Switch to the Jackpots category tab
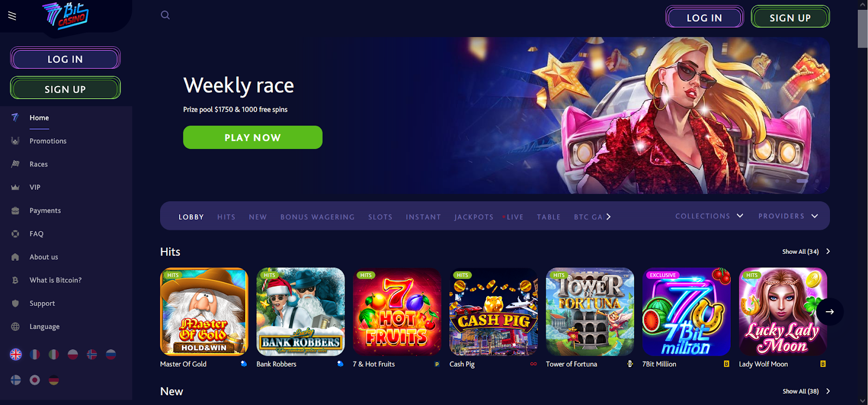 pyautogui.click(x=474, y=217)
